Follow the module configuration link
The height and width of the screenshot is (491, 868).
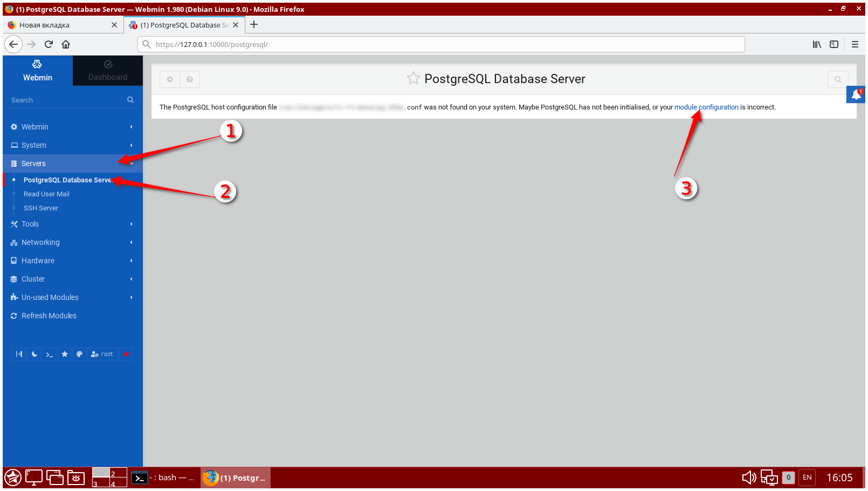point(706,107)
